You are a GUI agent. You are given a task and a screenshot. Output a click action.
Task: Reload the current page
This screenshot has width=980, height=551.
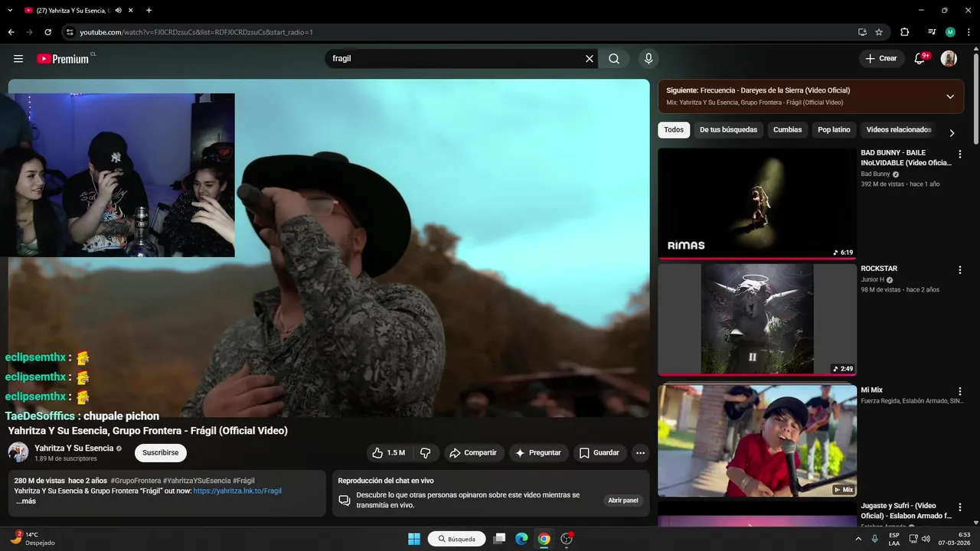pyautogui.click(x=47, y=32)
